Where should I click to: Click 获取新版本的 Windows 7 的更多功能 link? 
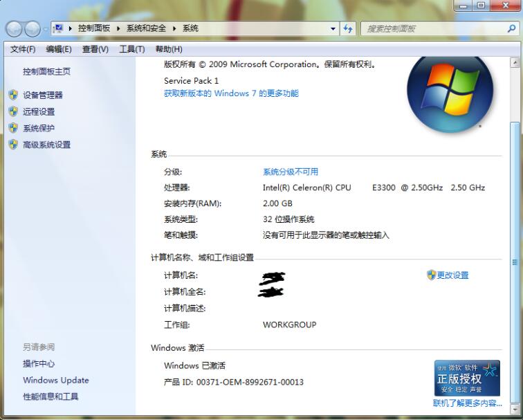[x=231, y=93]
